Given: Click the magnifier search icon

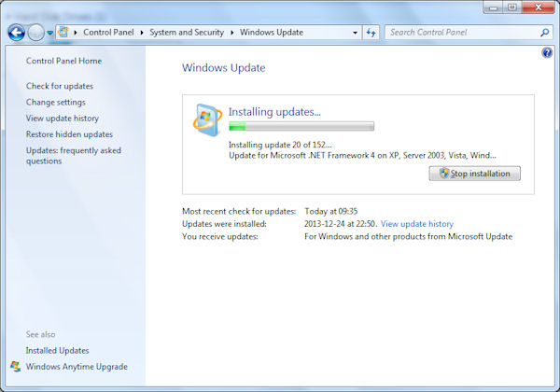Looking at the screenshot, I should tap(545, 33).
